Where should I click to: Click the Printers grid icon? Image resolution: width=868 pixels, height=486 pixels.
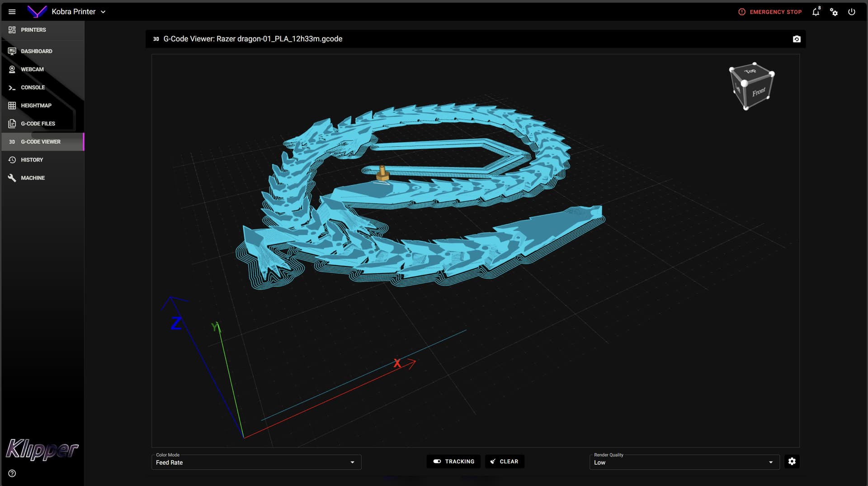click(12, 30)
